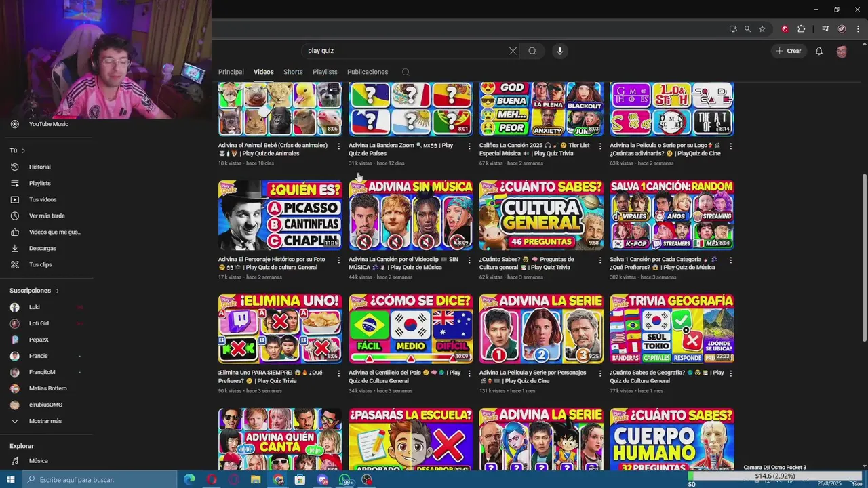Open video title 'Adivina el Animal Bebé'
This screenshot has height=488, width=868.
pyautogui.click(x=273, y=149)
